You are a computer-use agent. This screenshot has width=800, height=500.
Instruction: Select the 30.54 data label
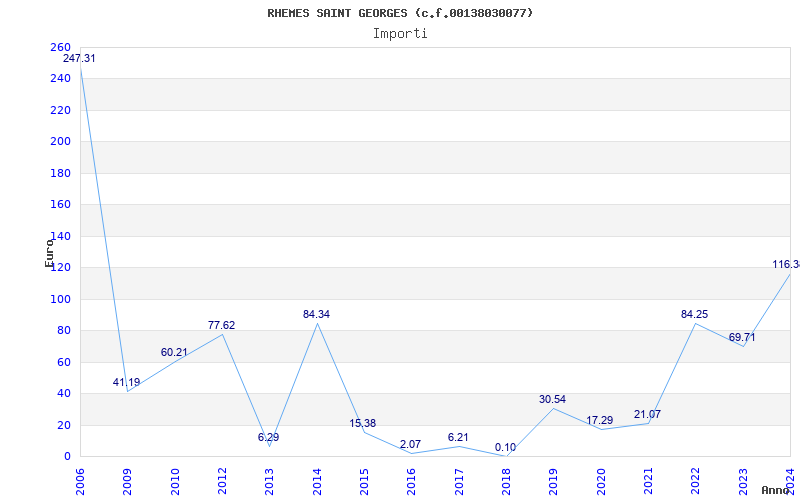(x=552, y=400)
